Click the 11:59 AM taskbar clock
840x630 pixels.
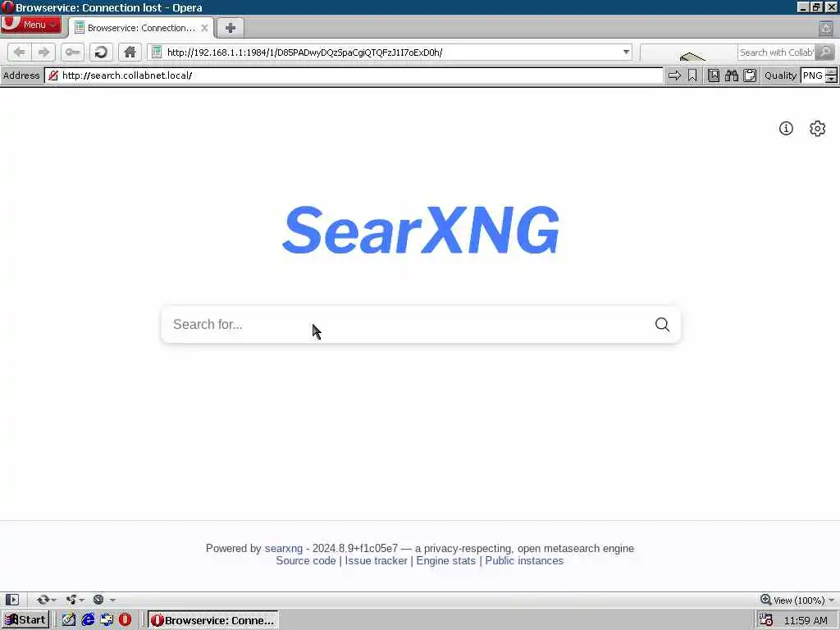click(x=806, y=620)
